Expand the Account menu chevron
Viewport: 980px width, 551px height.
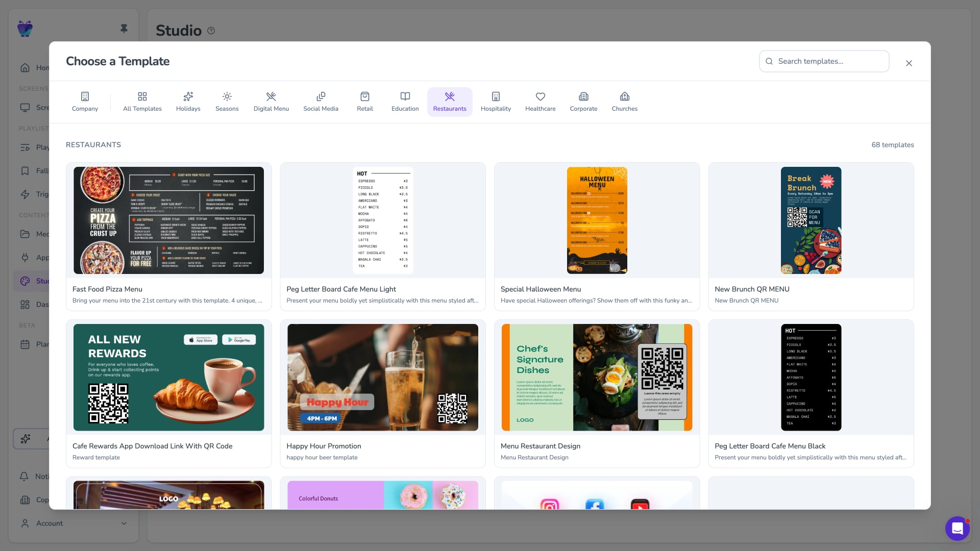(x=124, y=523)
